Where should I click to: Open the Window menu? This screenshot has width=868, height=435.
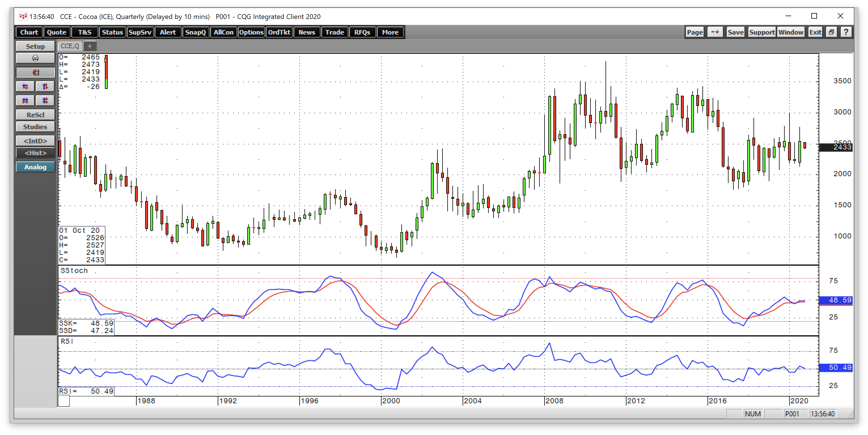791,32
